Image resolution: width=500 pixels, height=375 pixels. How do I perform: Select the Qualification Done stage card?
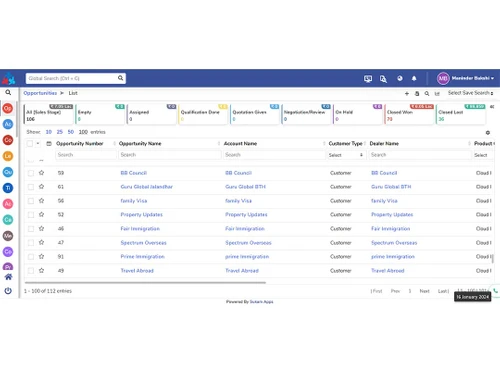coord(203,114)
